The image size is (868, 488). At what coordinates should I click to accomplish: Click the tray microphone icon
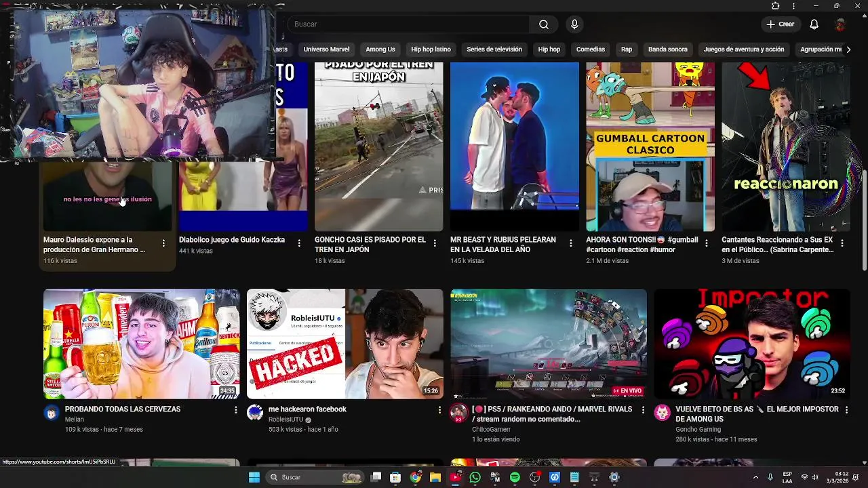point(770,477)
